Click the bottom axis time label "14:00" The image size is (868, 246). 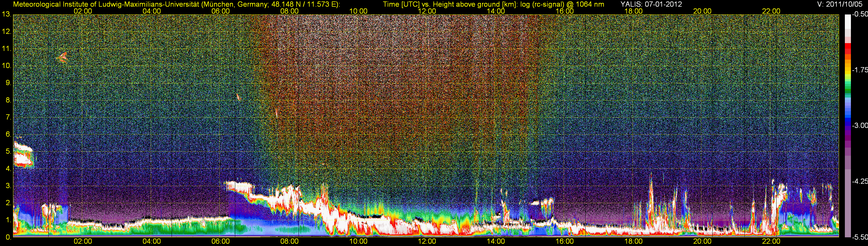[x=496, y=241]
